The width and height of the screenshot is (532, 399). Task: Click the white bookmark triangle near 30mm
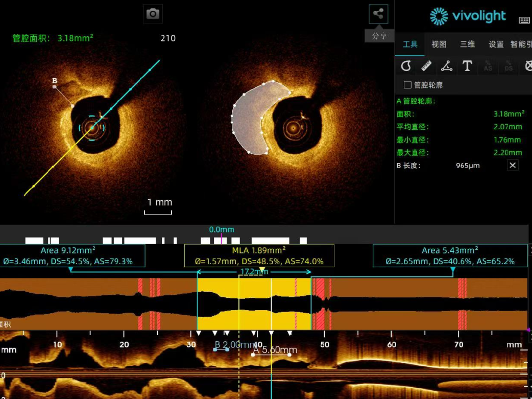199,333
